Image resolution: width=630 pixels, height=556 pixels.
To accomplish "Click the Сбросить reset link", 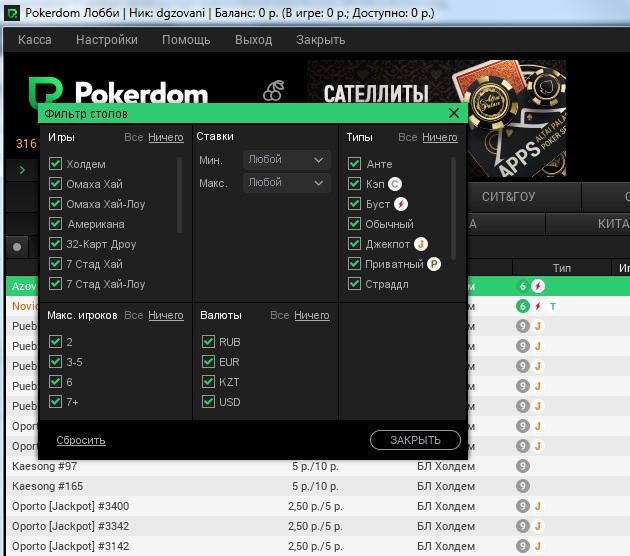I will click(x=81, y=440).
